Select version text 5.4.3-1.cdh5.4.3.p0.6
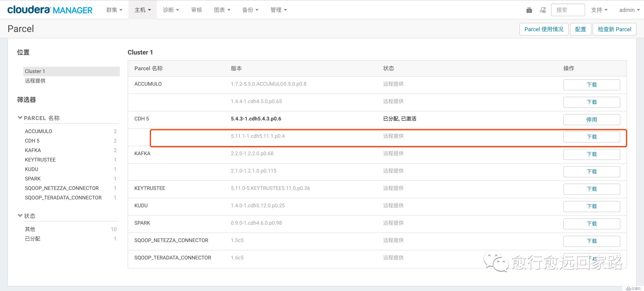The image size is (644, 291). (256, 119)
